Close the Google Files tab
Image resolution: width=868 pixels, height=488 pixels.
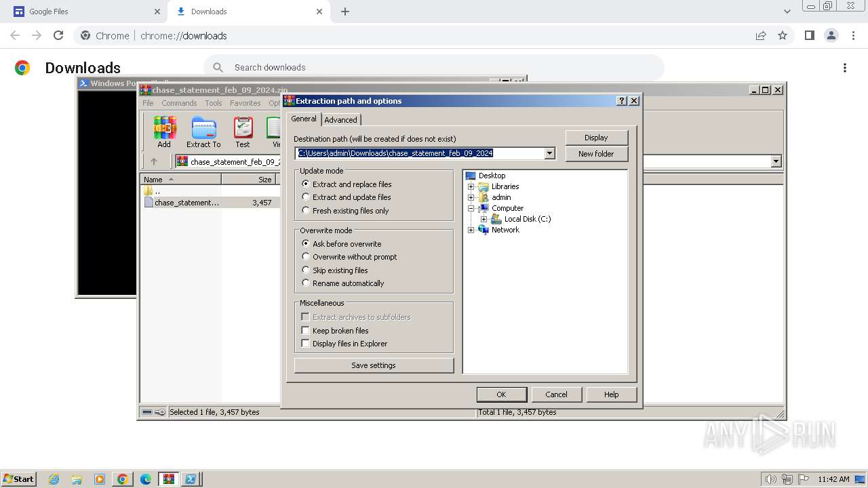(157, 12)
